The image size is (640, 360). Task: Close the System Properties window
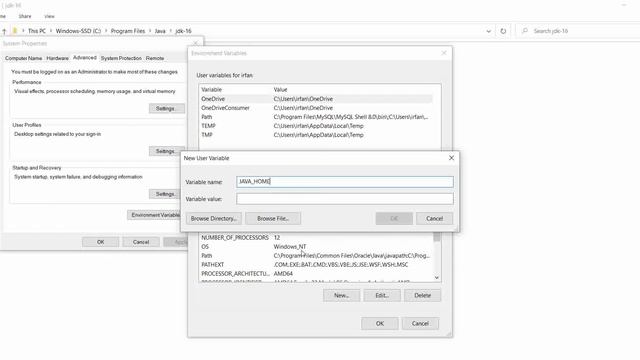[x=196, y=43]
